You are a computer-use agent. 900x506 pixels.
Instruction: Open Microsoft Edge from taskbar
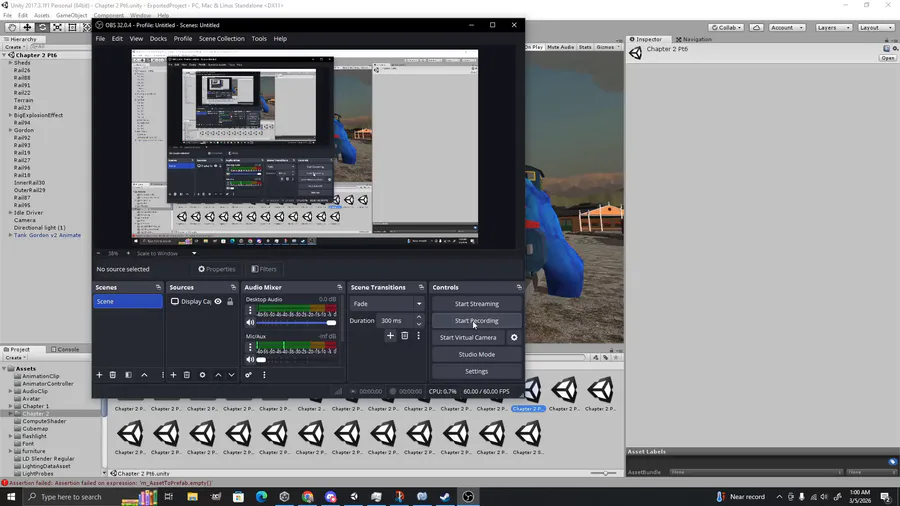click(262, 497)
